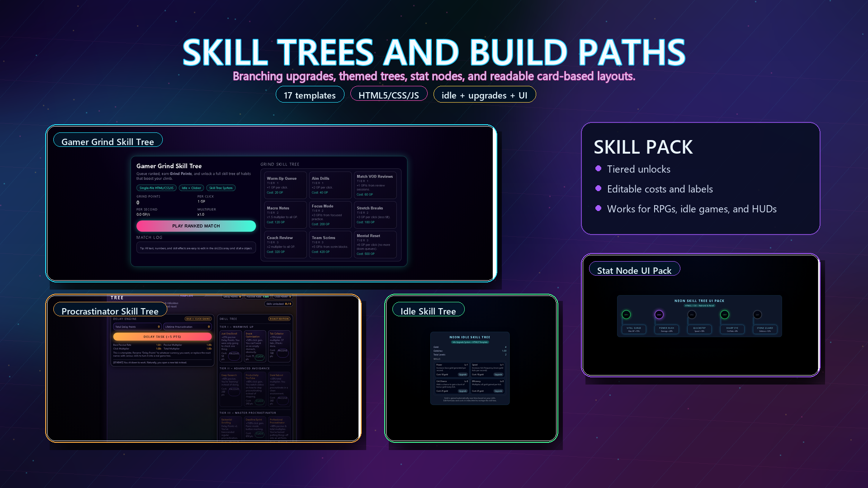The height and width of the screenshot is (488, 868).
Task: Click the HP+ stat node circle
Action: [626, 314]
